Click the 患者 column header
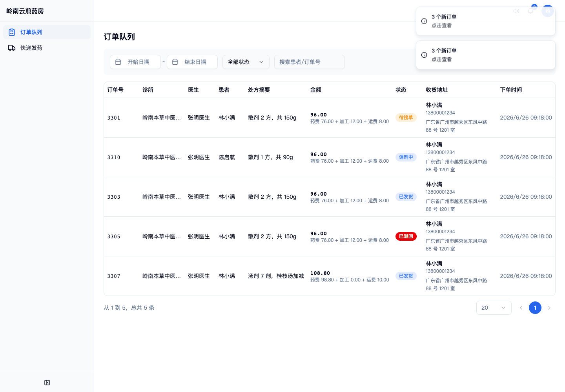The width and height of the screenshot is (565, 392). click(x=224, y=90)
